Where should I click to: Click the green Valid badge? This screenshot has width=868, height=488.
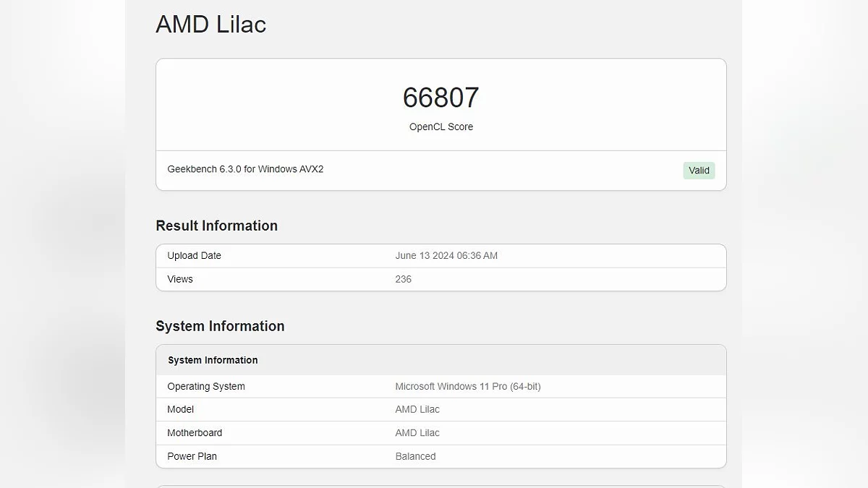tap(699, 171)
